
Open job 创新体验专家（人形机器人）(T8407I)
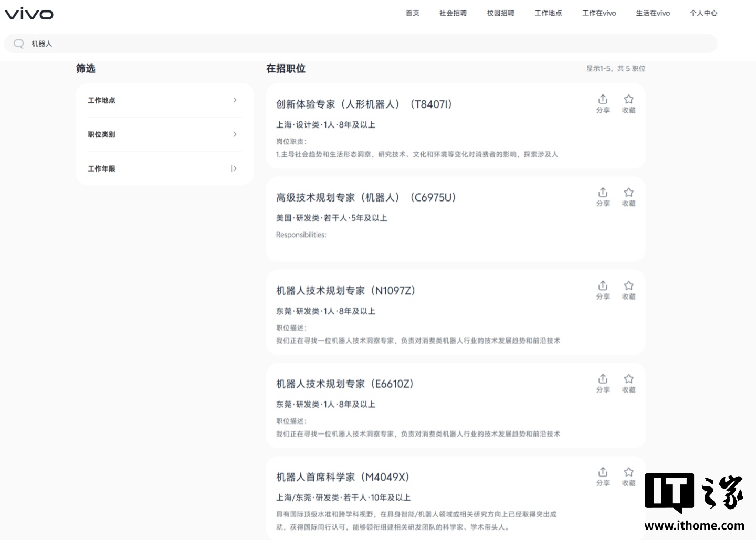364,104
